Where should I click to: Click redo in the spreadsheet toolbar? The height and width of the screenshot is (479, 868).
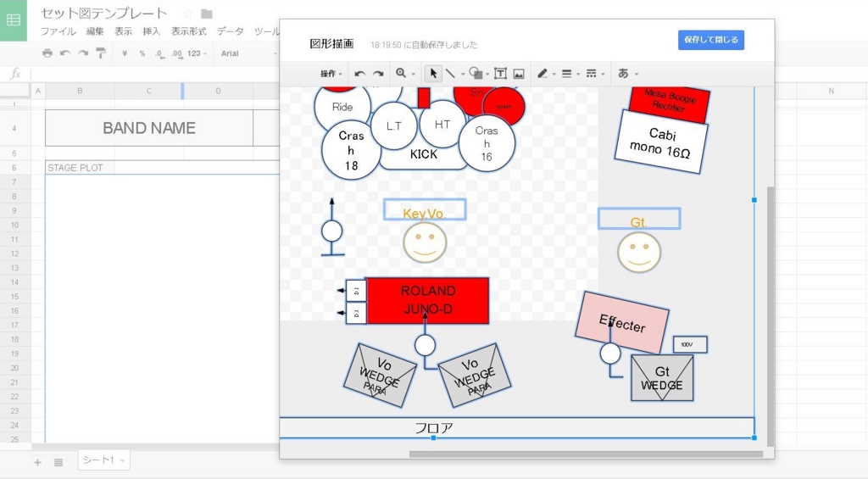coord(83,53)
